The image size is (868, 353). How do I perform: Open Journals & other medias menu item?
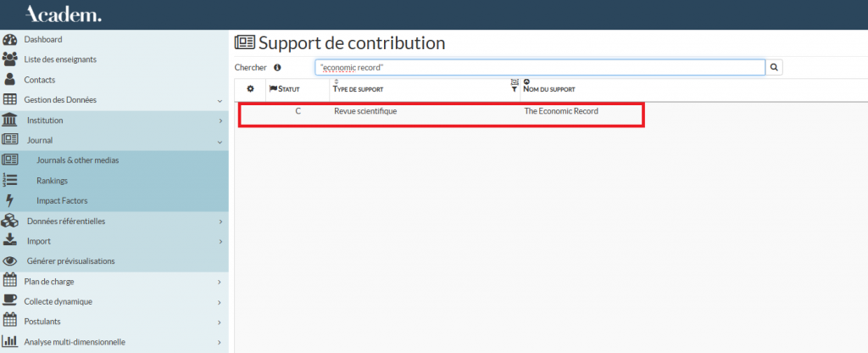(x=77, y=160)
